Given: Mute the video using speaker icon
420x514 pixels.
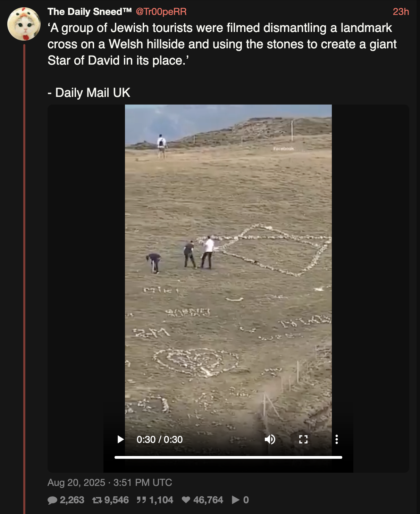Looking at the screenshot, I should click(x=270, y=440).
